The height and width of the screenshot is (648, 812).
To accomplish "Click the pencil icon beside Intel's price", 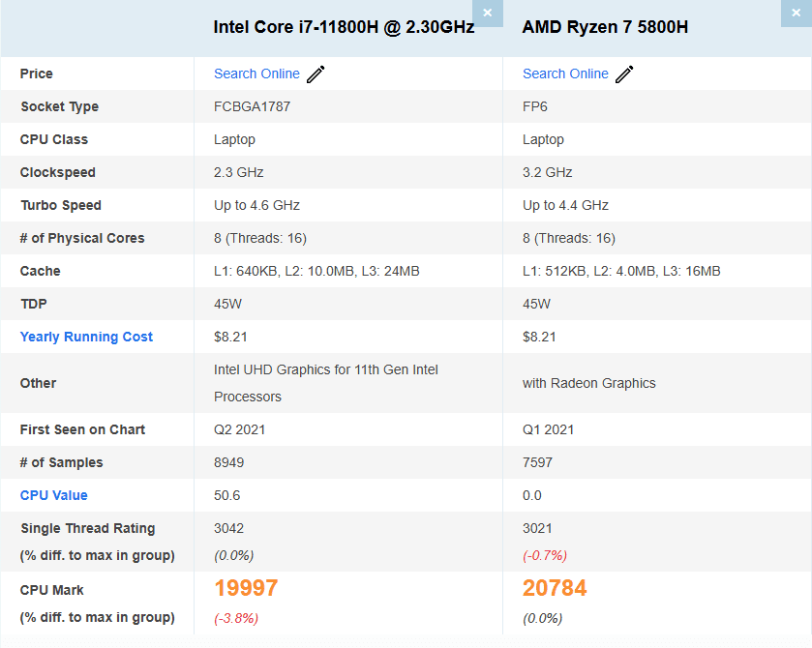I will coord(316,74).
